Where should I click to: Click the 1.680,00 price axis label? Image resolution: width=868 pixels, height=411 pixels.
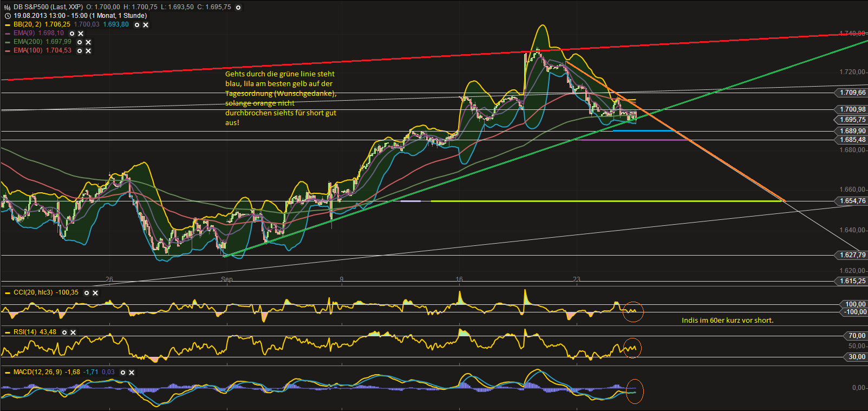(x=852, y=150)
